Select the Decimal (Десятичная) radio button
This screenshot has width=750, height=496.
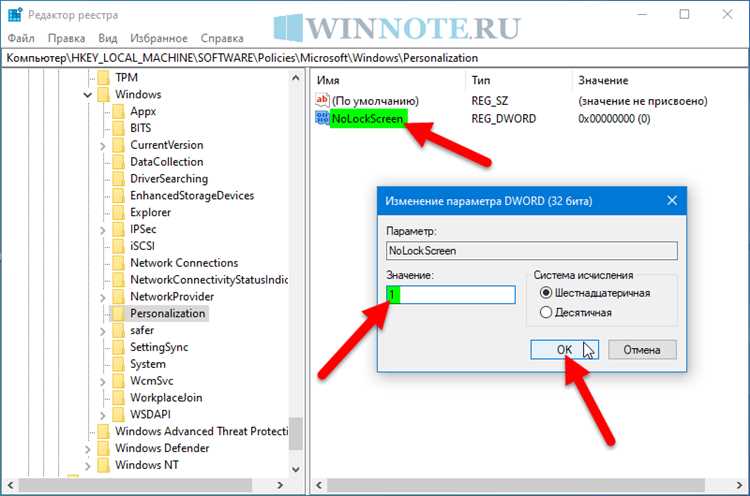(x=546, y=312)
